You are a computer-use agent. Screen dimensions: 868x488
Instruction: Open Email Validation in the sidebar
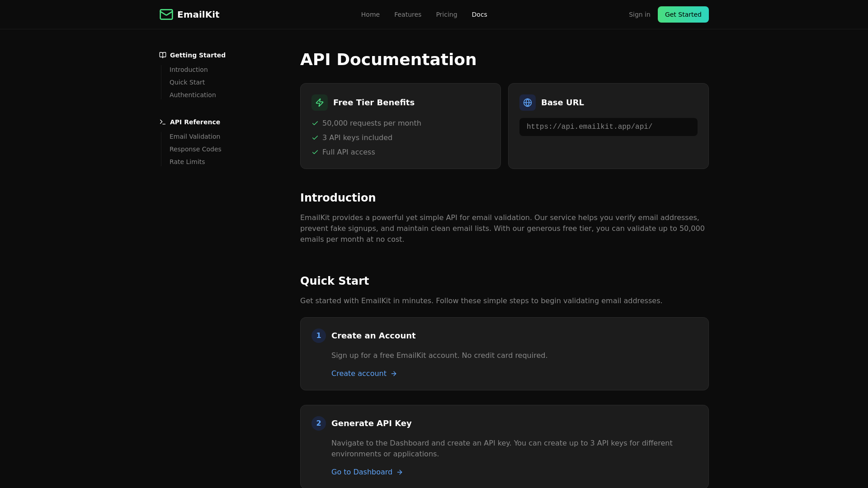click(x=195, y=136)
